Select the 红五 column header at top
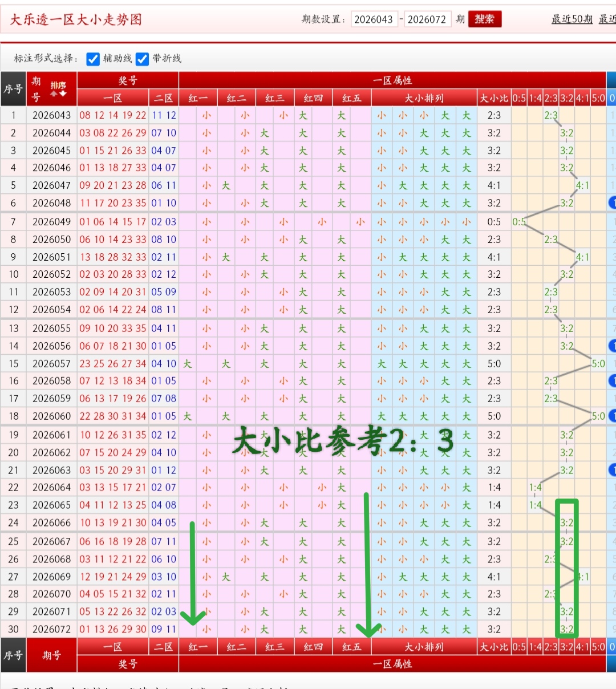 click(x=352, y=98)
